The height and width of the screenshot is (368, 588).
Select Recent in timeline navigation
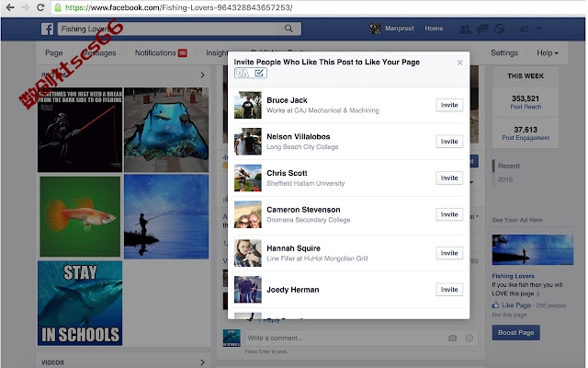point(508,166)
